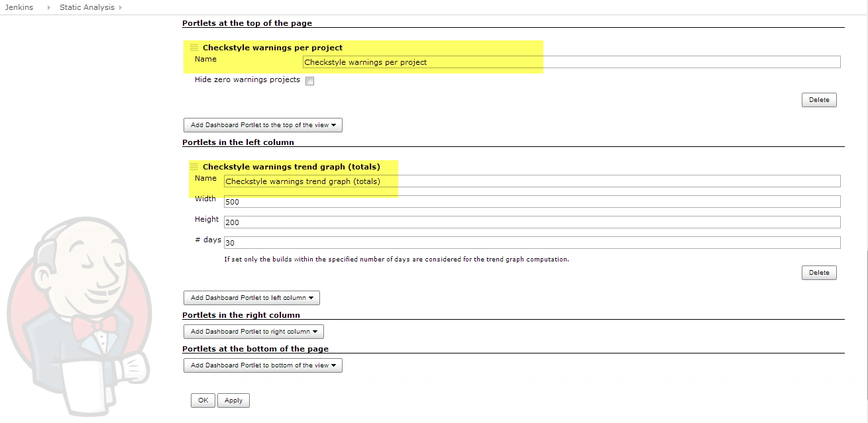Grab the drag handle of Checkstyle warnings per project

[x=193, y=47]
